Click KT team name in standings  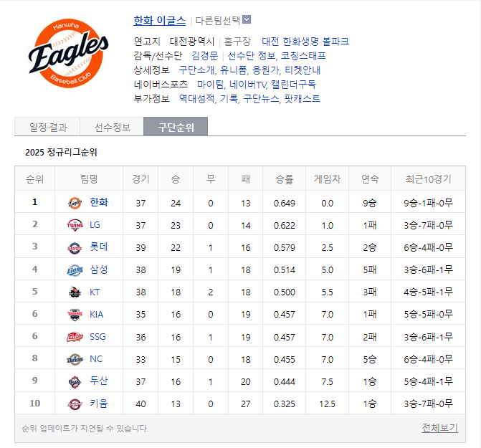pyautogui.click(x=95, y=292)
